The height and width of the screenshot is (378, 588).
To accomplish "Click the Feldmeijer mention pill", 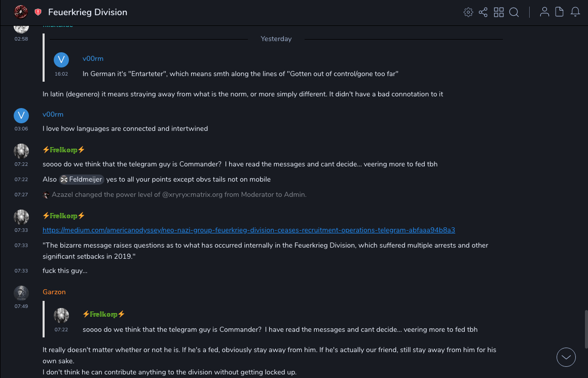I will pos(82,179).
